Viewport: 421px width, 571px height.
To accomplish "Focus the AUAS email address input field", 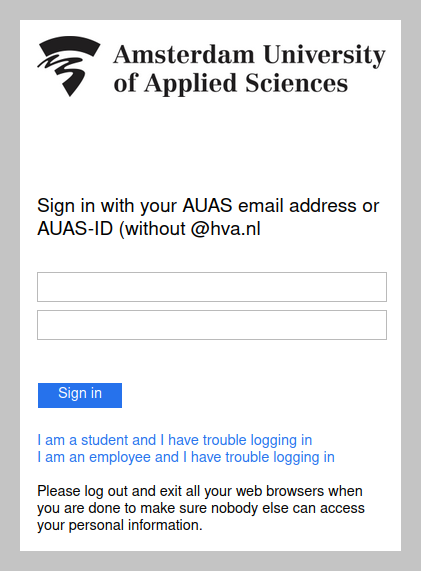I will pos(212,287).
